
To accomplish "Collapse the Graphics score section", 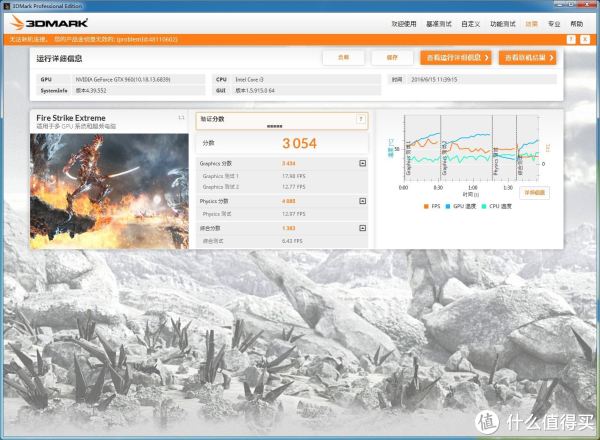I will tap(362, 163).
